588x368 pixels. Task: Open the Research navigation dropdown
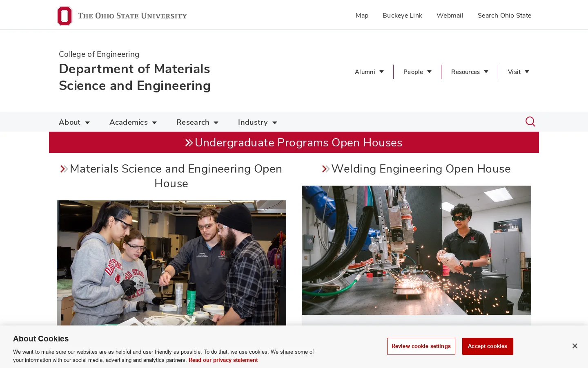(x=197, y=122)
